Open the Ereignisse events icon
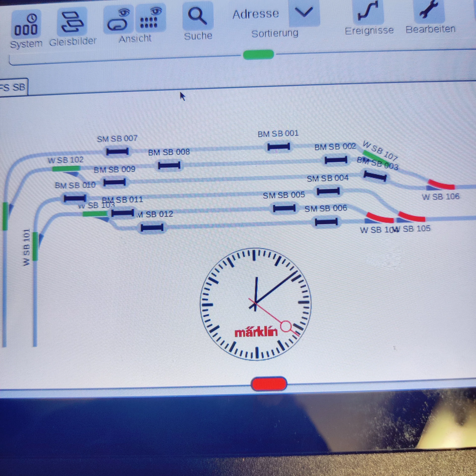This screenshot has width=476, height=476. click(x=368, y=12)
